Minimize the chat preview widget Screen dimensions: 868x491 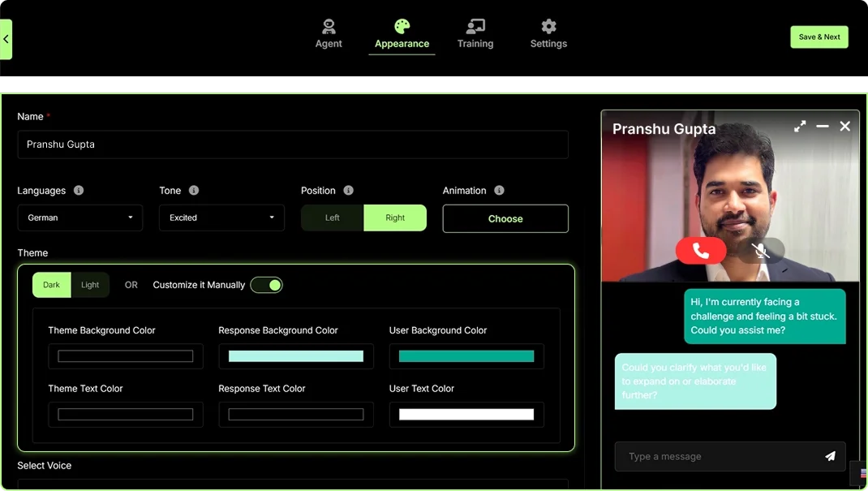click(823, 127)
